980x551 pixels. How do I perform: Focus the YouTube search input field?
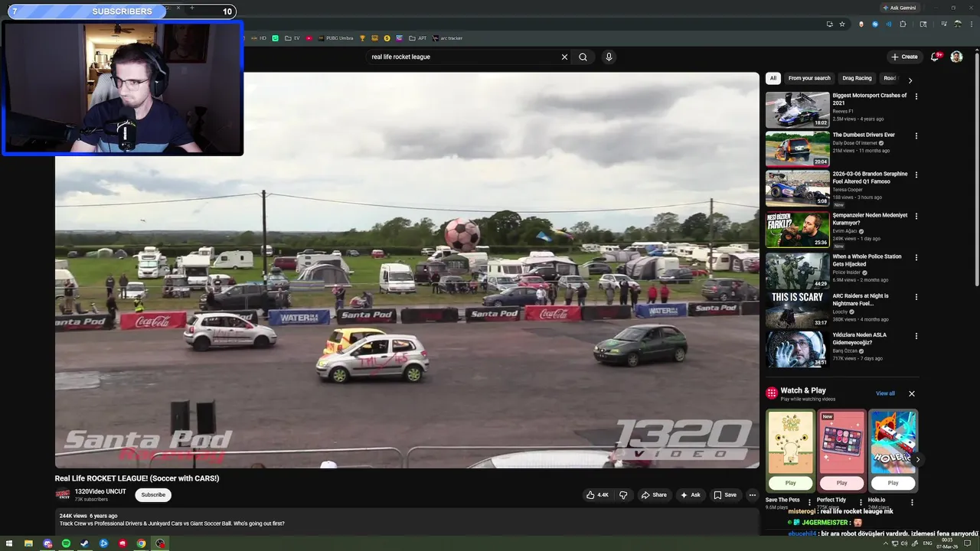463,57
